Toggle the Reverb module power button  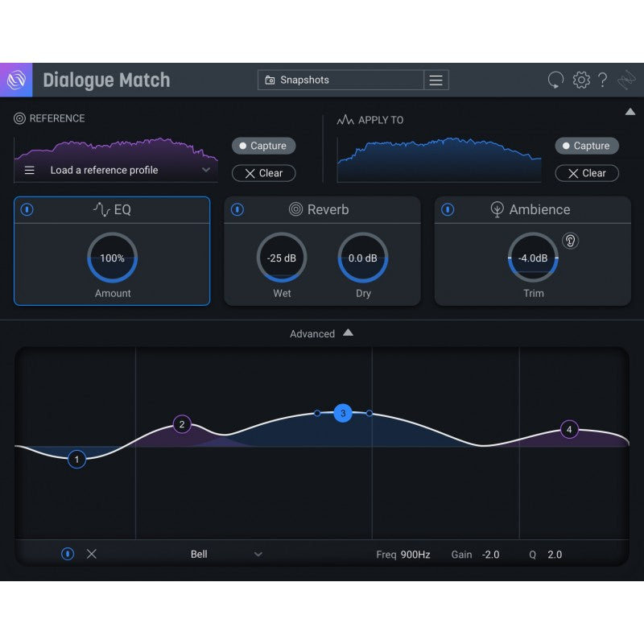(x=237, y=209)
